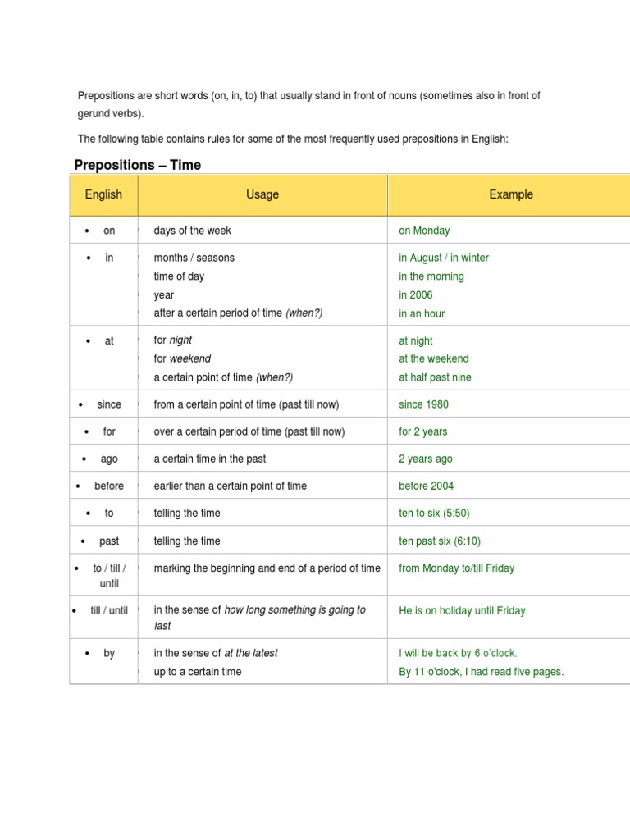Click 'ten to six (5:50)' example
The height and width of the screenshot is (840, 630).
pos(434,513)
